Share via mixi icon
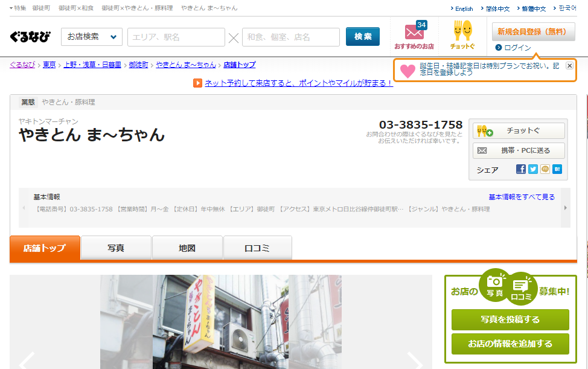This screenshot has height=369, width=588. pyautogui.click(x=545, y=169)
